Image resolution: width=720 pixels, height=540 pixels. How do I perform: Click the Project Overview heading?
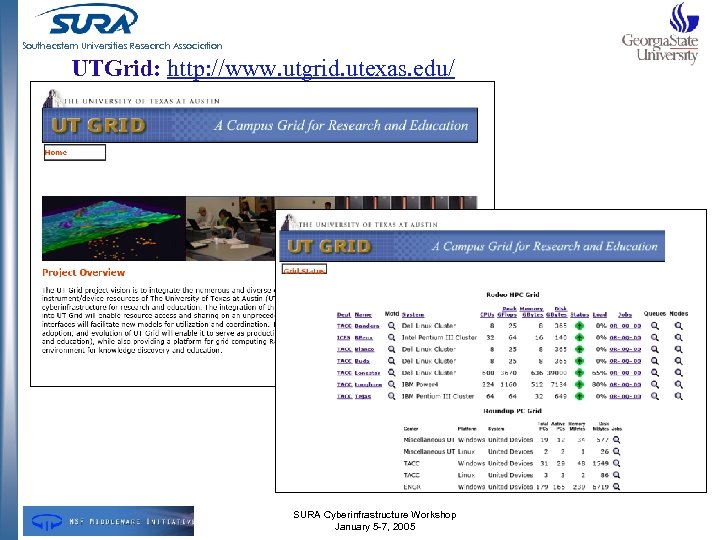84,272
